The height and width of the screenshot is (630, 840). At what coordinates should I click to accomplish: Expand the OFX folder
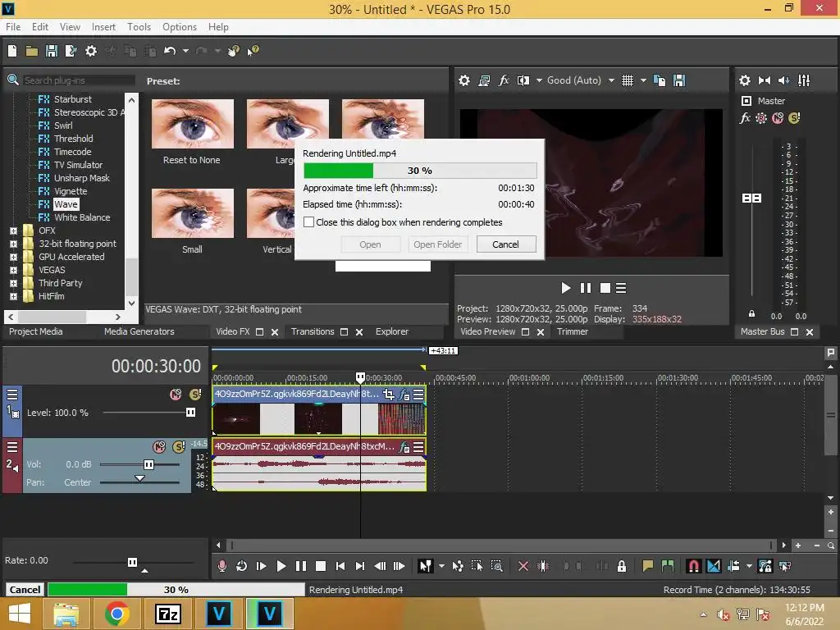click(13, 231)
